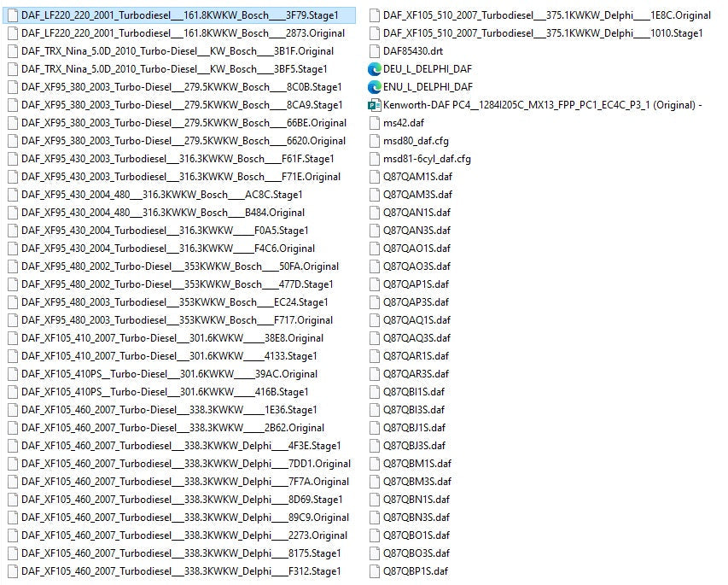Screen dimensions: 728x585
Task: Click the icon next to msd81-6cyl_daf.cfg
Action: (x=374, y=159)
